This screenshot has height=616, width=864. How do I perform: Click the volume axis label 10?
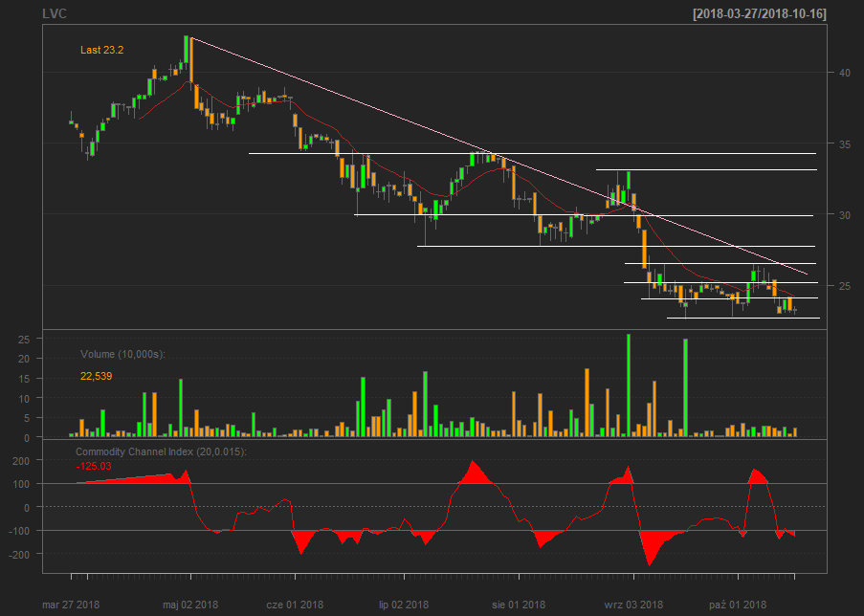pyautogui.click(x=24, y=399)
